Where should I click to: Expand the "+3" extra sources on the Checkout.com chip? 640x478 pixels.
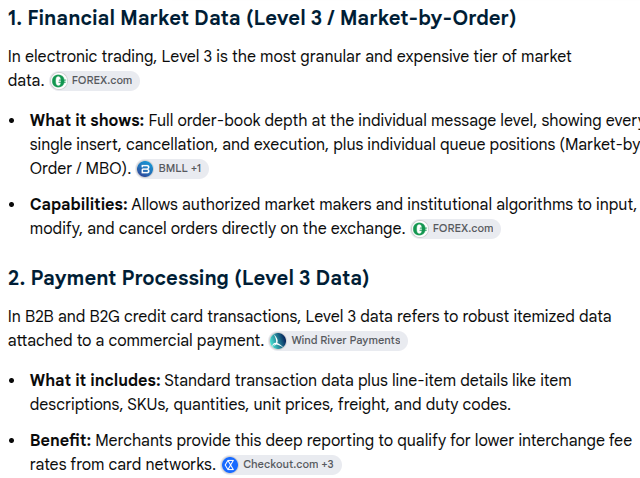point(327,465)
